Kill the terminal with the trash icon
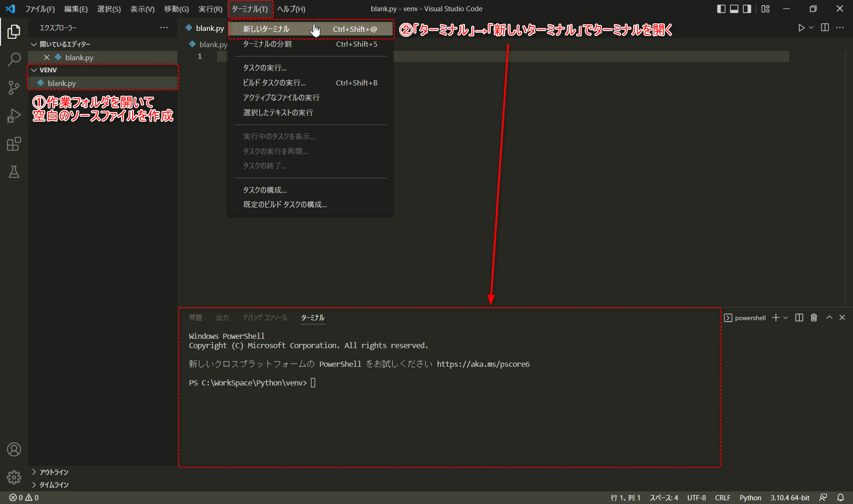 (x=814, y=317)
